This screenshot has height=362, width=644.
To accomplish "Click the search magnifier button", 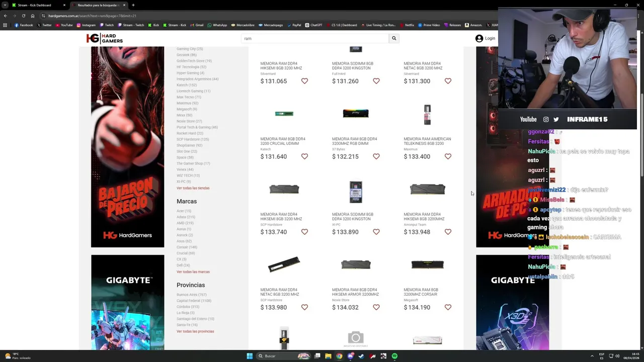I will pyautogui.click(x=394, y=38).
